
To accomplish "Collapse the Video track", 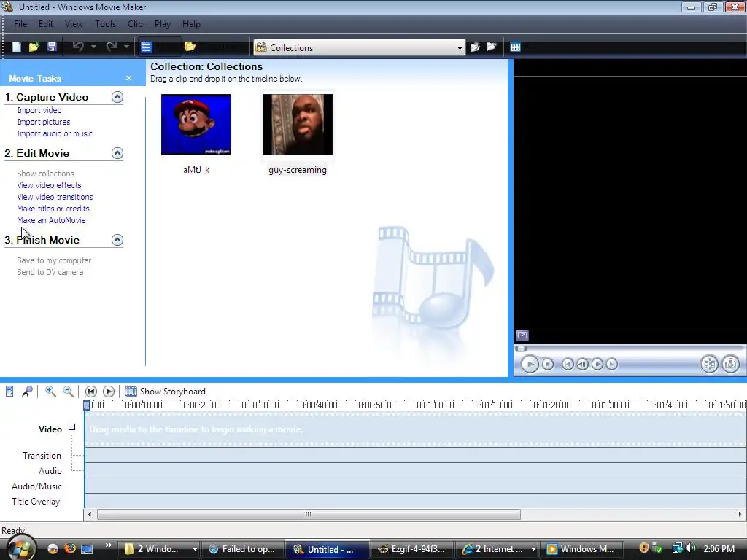I will (71, 427).
